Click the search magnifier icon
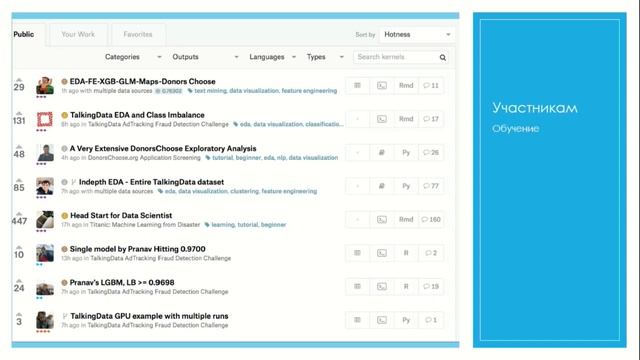Viewport: 640px width, 360px height. tap(442, 58)
